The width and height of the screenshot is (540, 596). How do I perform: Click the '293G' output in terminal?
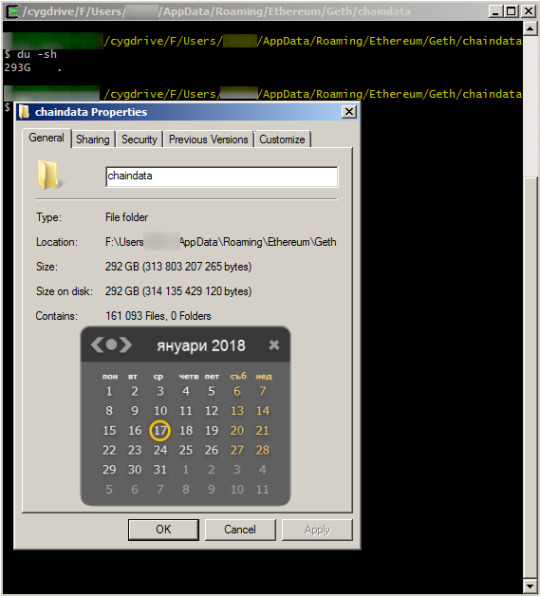[17, 68]
